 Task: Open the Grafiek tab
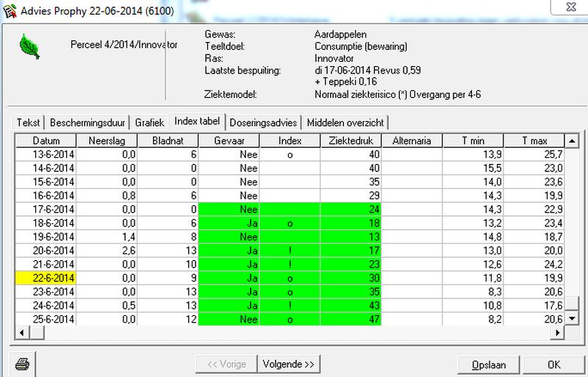click(x=150, y=123)
